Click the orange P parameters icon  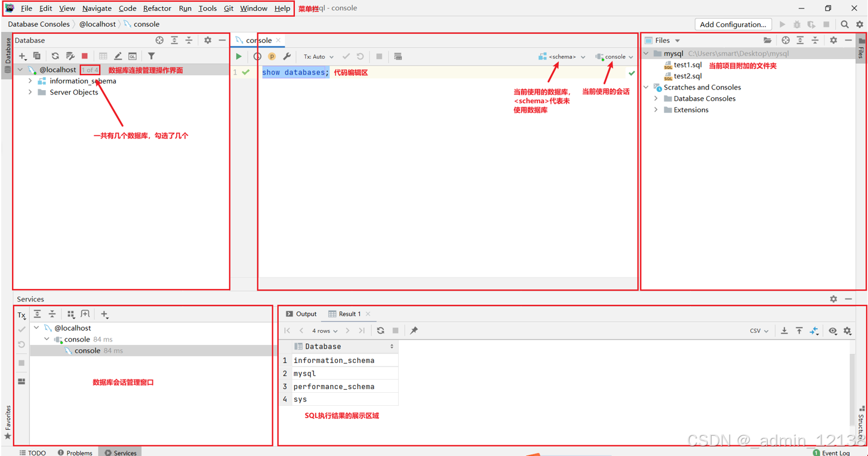(272, 56)
